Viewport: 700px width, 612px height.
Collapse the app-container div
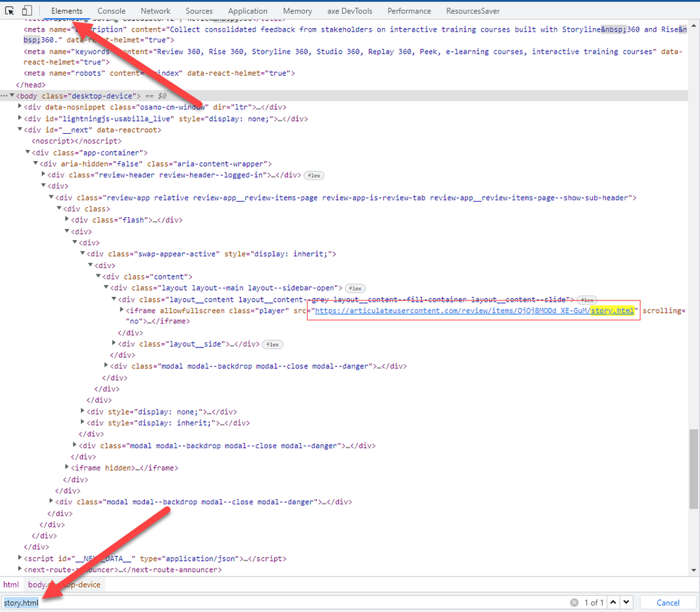[28, 152]
